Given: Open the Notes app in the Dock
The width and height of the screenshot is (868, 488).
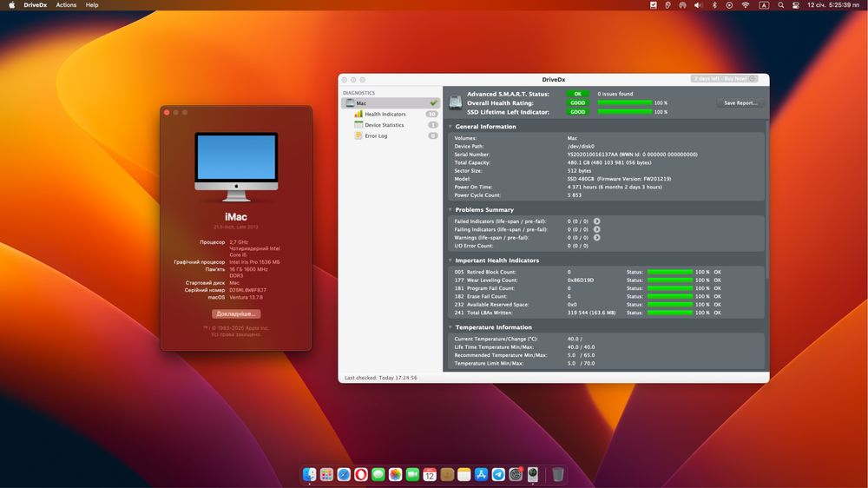Looking at the screenshot, I should [x=464, y=474].
